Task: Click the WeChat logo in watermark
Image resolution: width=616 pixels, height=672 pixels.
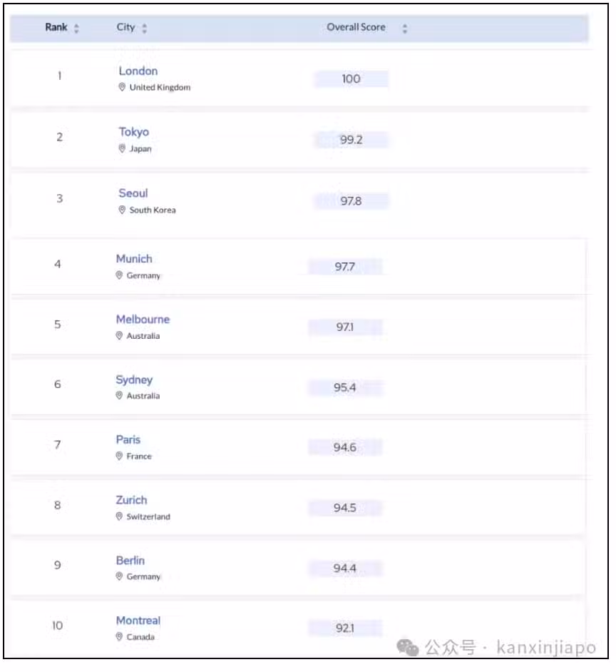Action: click(x=407, y=647)
